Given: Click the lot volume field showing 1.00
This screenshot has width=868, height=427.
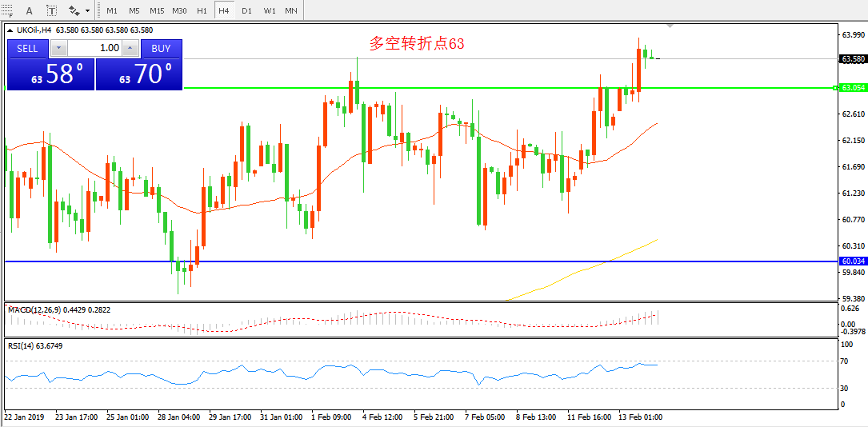Looking at the screenshot, I should click(x=94, y=48).
